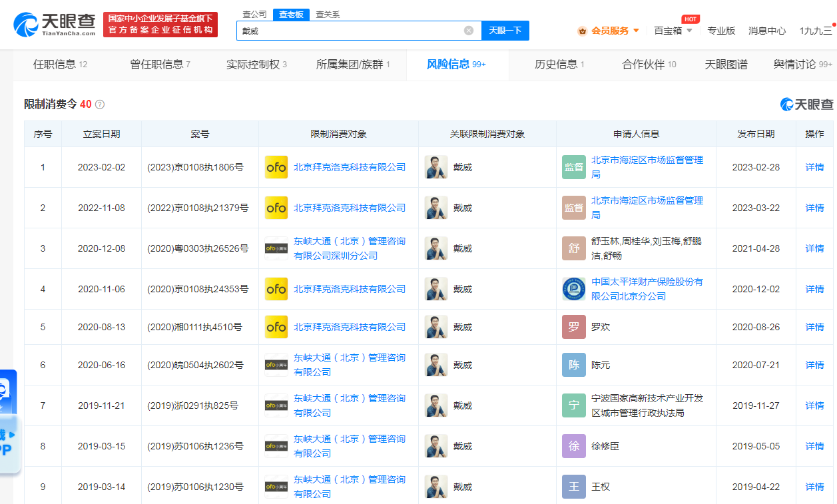Select the 风险信息 tab

pyautogui.click(x=457, y=65)
